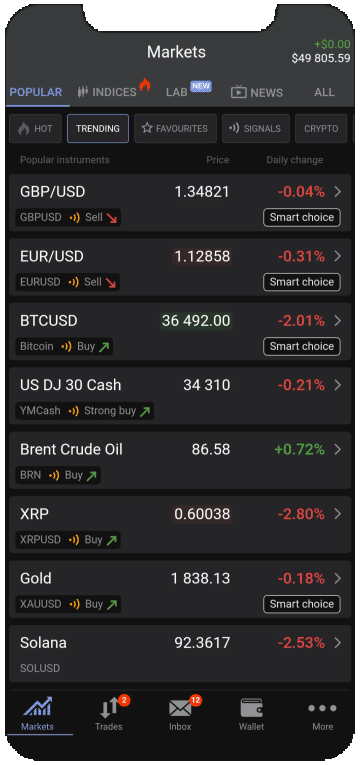
Task: Select the SIGNALS filter chip
Action: (x=256, y=129)
